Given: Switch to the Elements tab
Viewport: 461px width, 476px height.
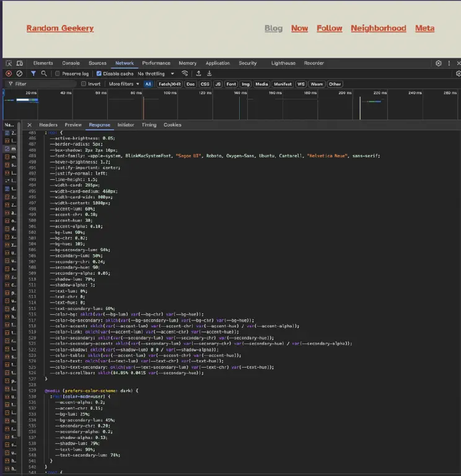Looking at the screenshot, I should click(43, 63).
